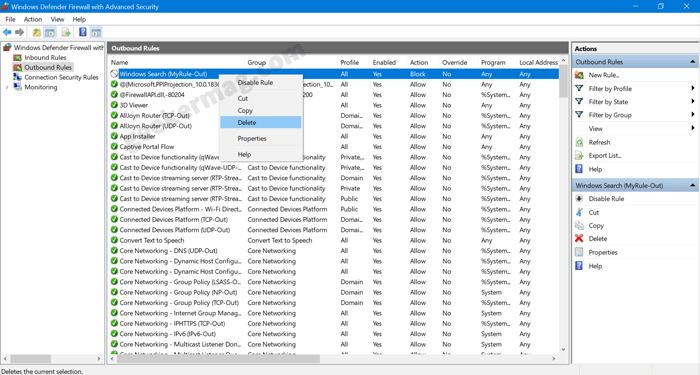Click Export List... in the Actions pane
The width and height of the screenshot is (700, 375).
(x=605, y=155)
